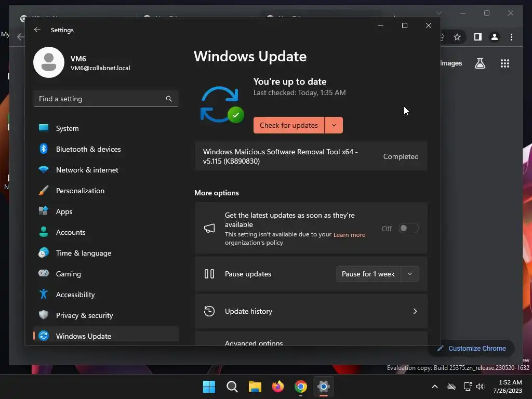Screen dimensions: 532x399
Task: Click the cloud sync icon in system tray
Action: click(x=451, y=387)
